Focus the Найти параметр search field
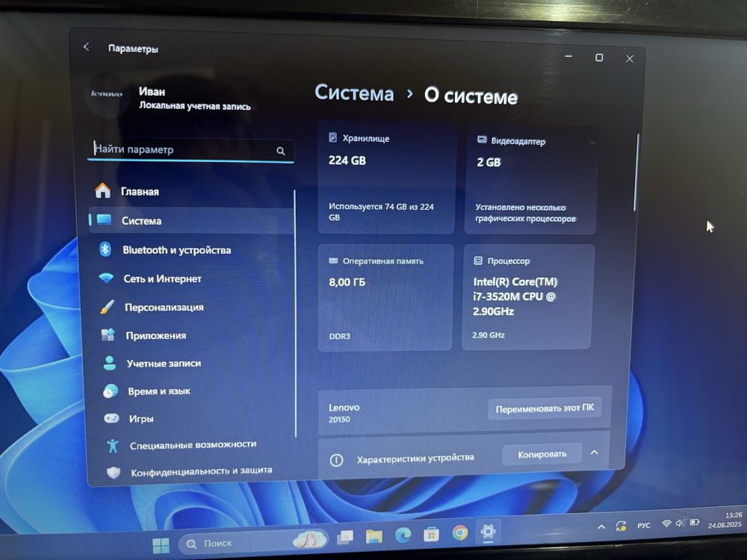Image resolution: width=747 pixels, height=560 pixels. [190, 150]
